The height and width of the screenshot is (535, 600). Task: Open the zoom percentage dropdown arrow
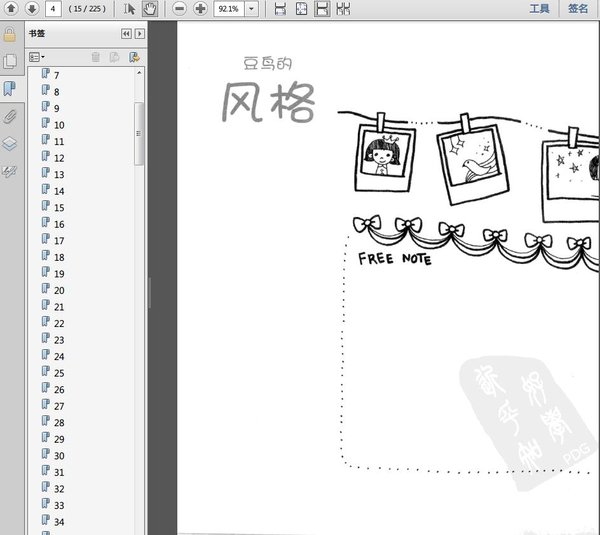coord(251,8)
